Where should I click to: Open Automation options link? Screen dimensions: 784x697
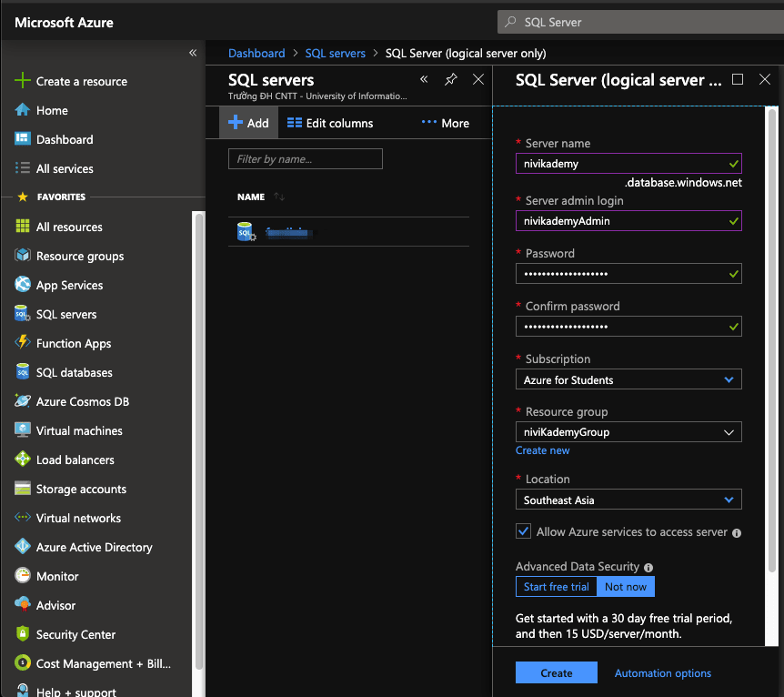[662, 673]
